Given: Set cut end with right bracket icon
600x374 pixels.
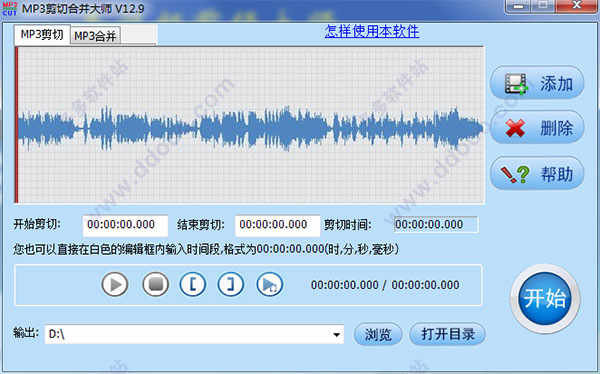Looking at the screenshot, I should point(231,284).
